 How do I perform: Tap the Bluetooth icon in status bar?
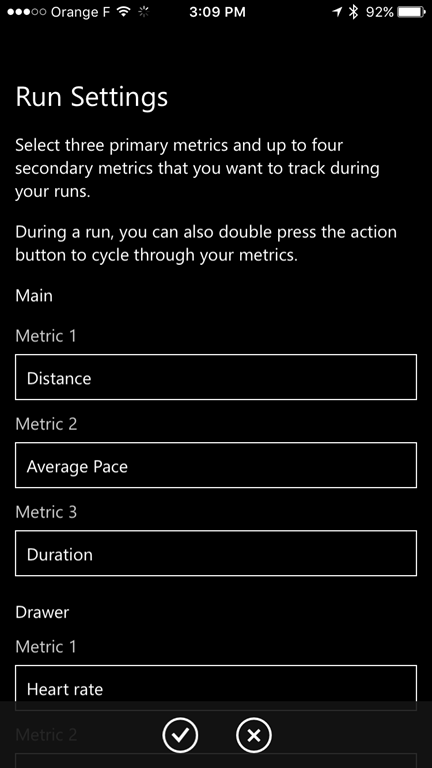coord(353,12)
